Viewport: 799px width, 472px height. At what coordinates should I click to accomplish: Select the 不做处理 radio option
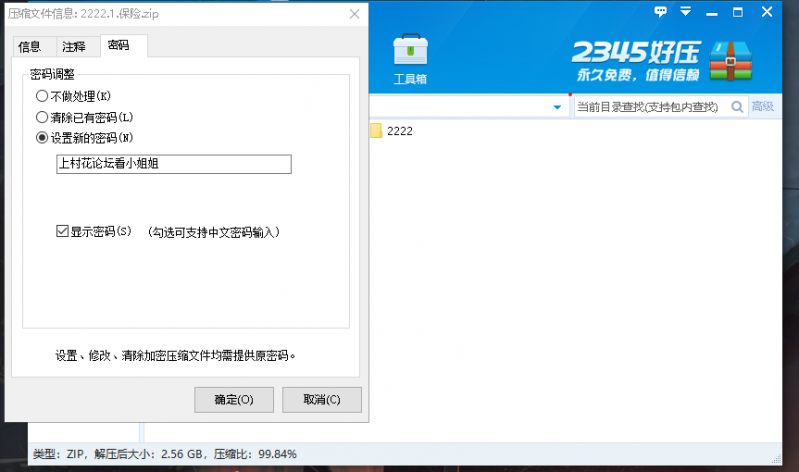42,96
